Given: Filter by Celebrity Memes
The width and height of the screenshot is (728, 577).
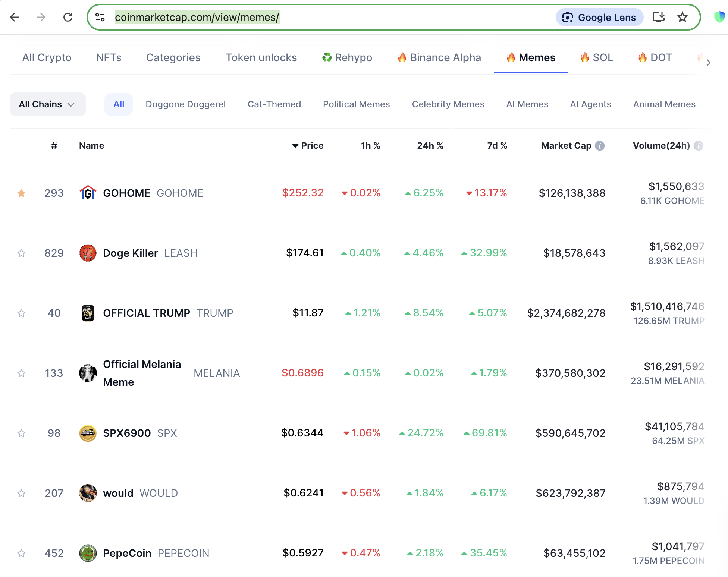Looking at the screenshot, I should 448,104.
